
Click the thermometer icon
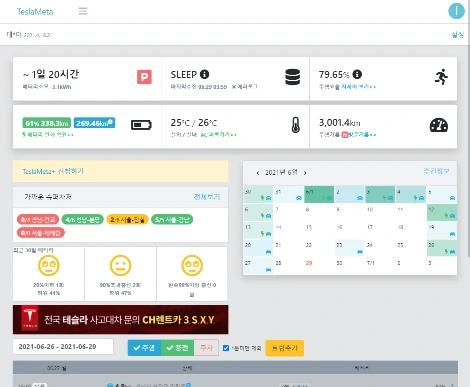pyautogui.click(x=296, y=125)
